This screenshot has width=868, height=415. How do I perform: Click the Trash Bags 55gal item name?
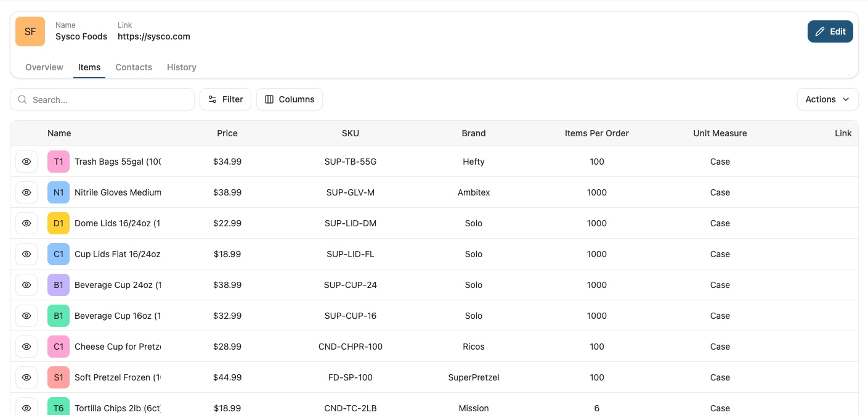118,162
